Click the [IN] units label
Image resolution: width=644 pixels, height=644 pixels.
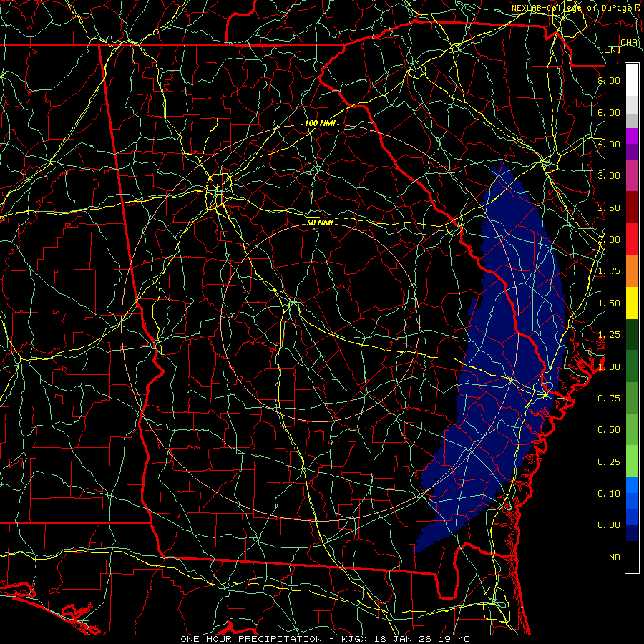[611, 49]
